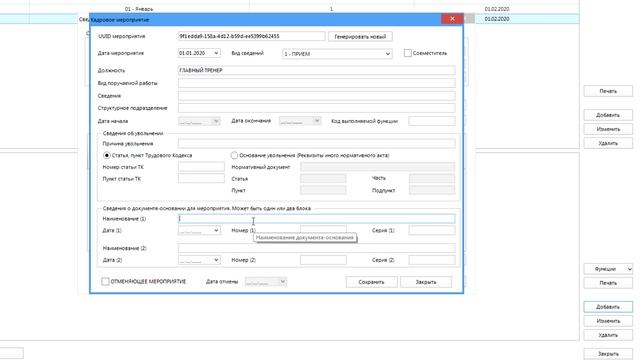This screenshot has height=360, width=640.
Task: Click the Номер (1) field
Action: point(323,230)
